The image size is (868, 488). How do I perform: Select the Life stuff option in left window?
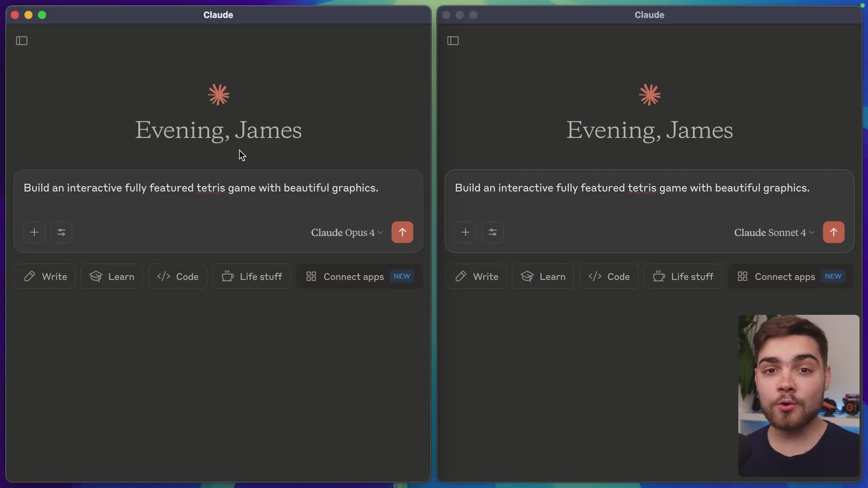point(251,276)
